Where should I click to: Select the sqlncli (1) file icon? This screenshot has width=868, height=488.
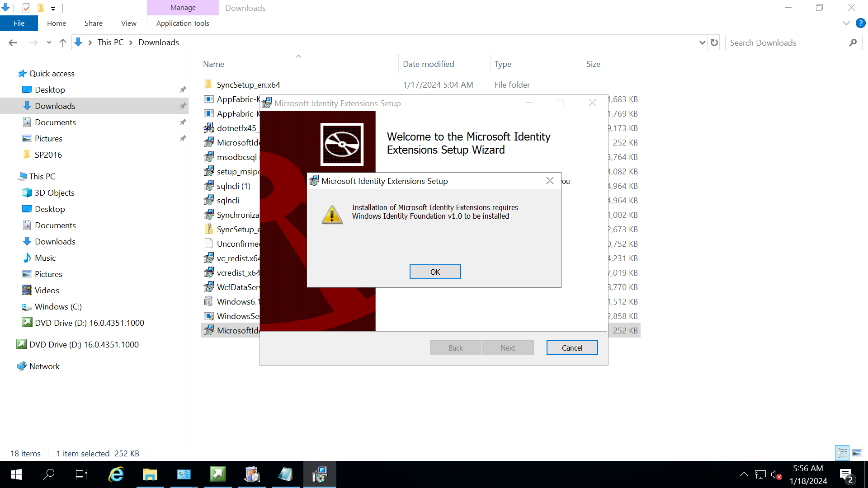pyautogui.click(x=209, y=186)
